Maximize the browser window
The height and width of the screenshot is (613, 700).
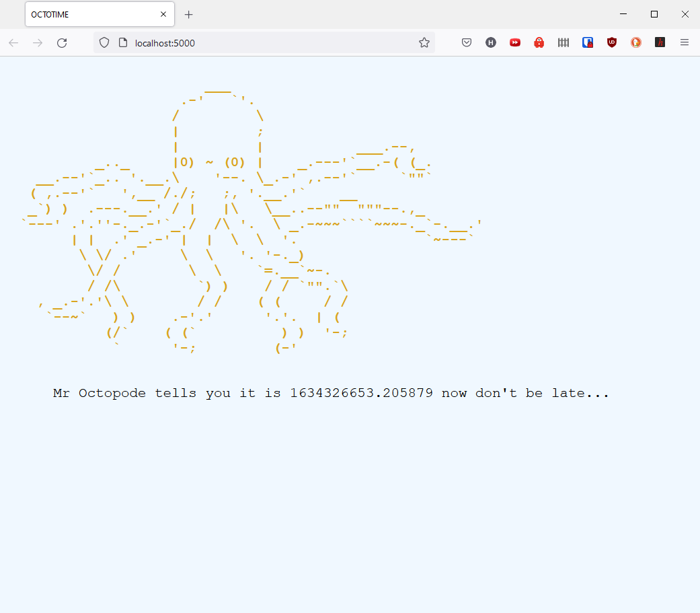[x=654, y=14]
